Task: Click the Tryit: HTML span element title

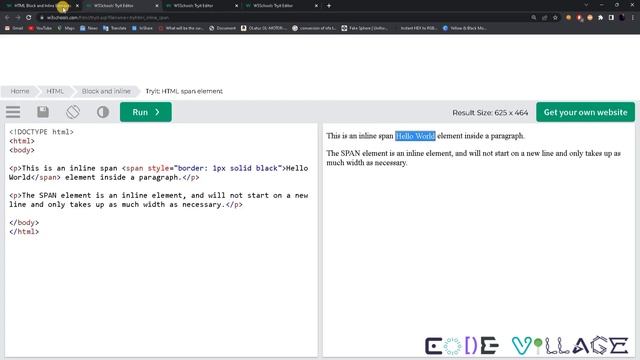Action: (184, 91)
